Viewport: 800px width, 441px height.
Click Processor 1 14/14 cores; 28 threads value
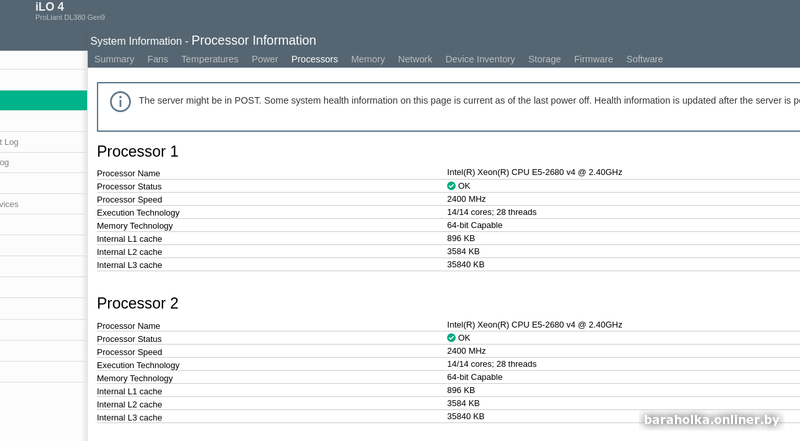pyautogui.click(x=491, y=212)
